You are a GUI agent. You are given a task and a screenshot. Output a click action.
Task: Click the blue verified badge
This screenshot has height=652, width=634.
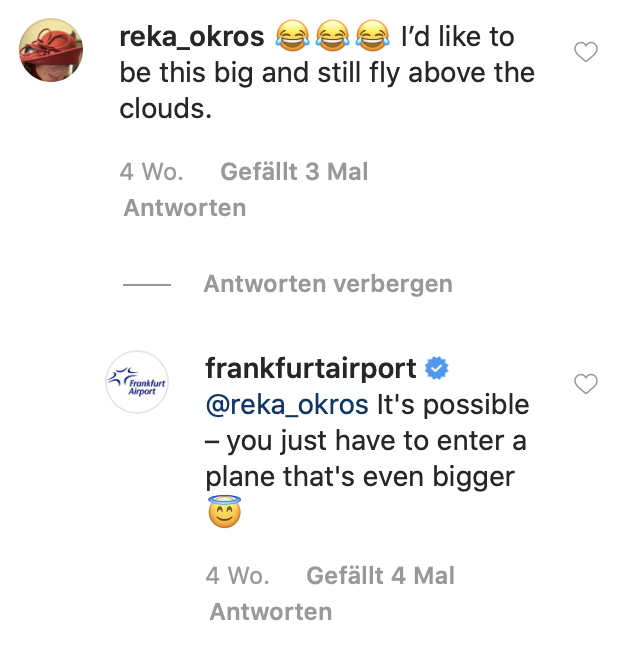pos(437,368)
